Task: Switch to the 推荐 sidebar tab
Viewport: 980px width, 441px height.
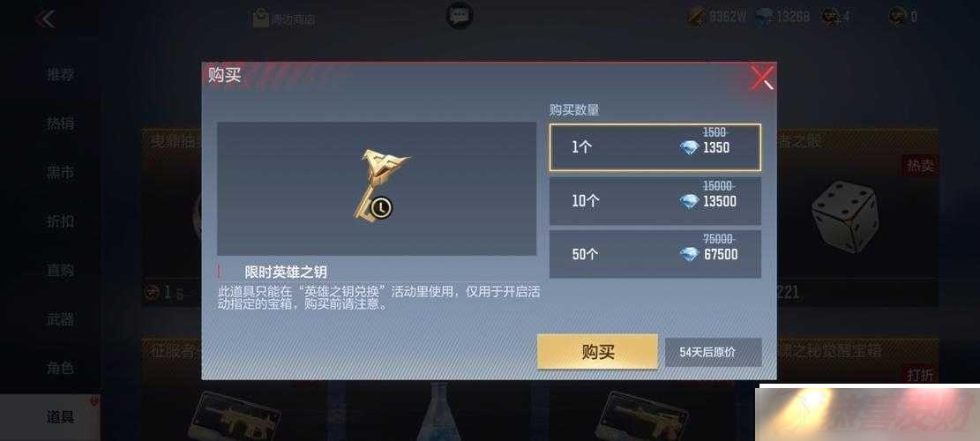Action: pos(61,75)
